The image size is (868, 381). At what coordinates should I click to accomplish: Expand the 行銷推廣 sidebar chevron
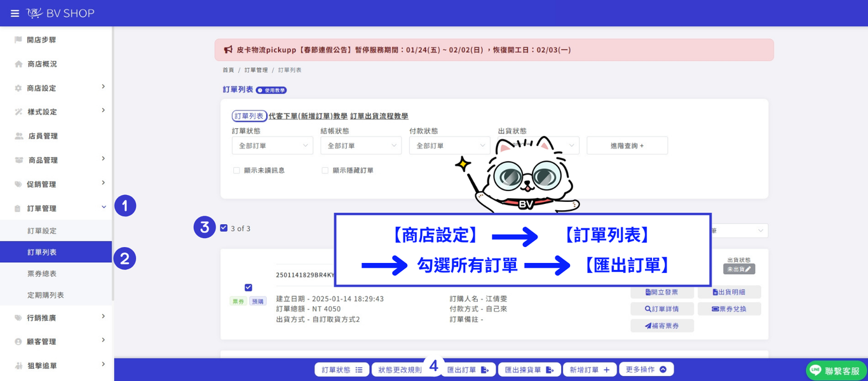coord(103,316)
